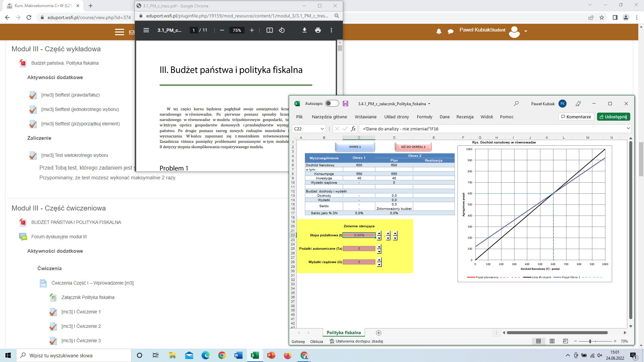Toggle completion checkbox for Selftest (prawda/fałsz)
This screenshot has height=362, width=644.
pyautogui.click(x=33, y=95)
